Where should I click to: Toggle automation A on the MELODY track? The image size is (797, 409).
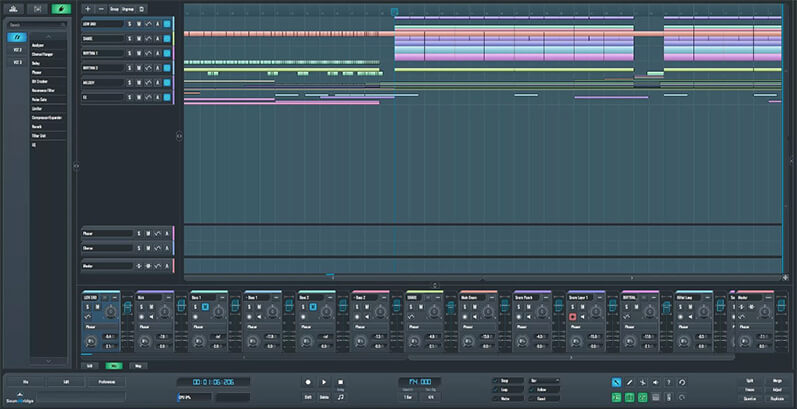(155, 83)
